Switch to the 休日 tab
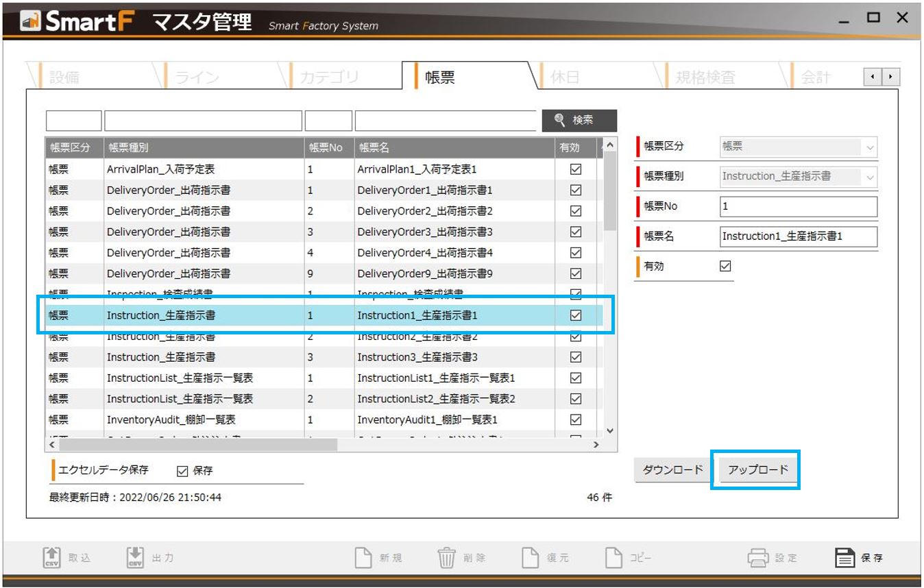This screenshot has height=588, width=924. click(565, 77)
